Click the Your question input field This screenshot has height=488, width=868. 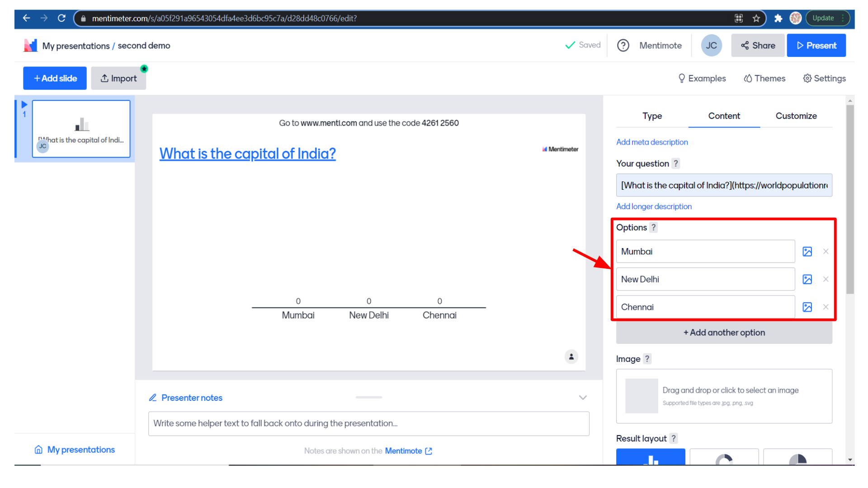(724, 185)
